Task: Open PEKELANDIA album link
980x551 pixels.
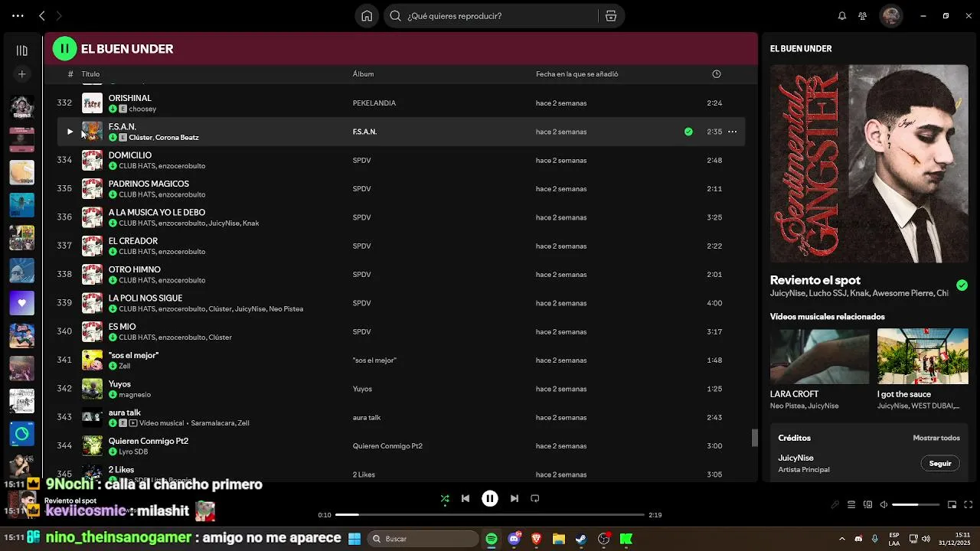Action: click(374, 103)
